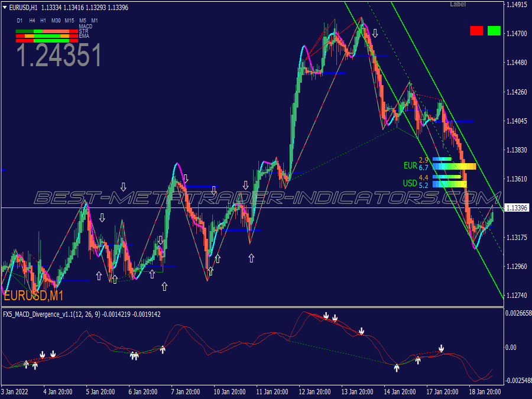Click the green square signal box
The image size is (532, 399).
tap(494, 31)
